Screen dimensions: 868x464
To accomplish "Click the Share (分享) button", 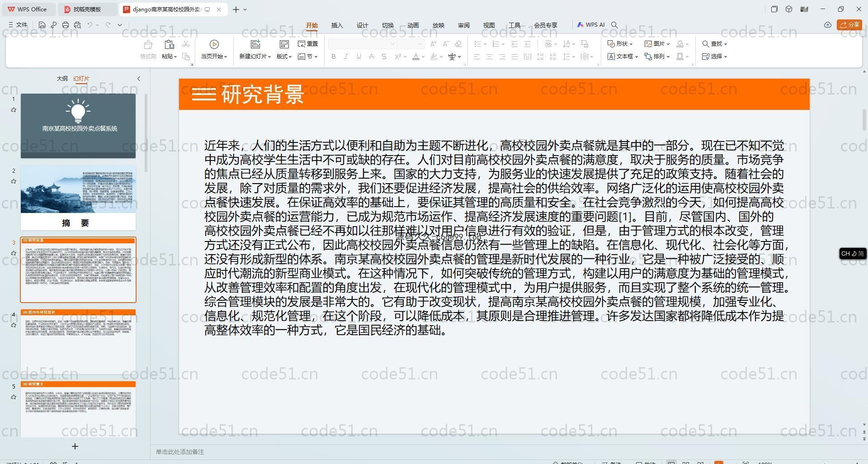I will click(849, 25).
